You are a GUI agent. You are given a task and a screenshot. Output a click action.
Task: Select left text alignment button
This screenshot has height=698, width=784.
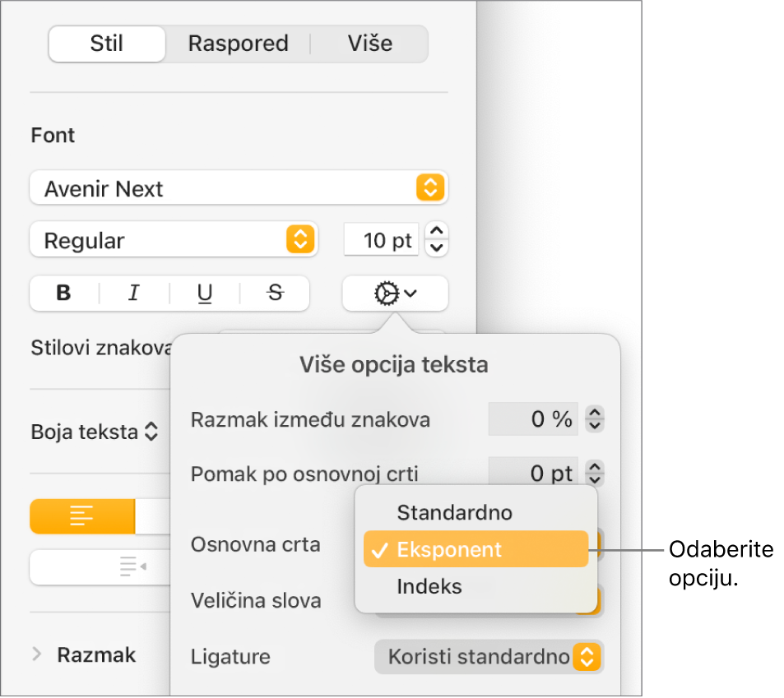[x=82, y=516]
